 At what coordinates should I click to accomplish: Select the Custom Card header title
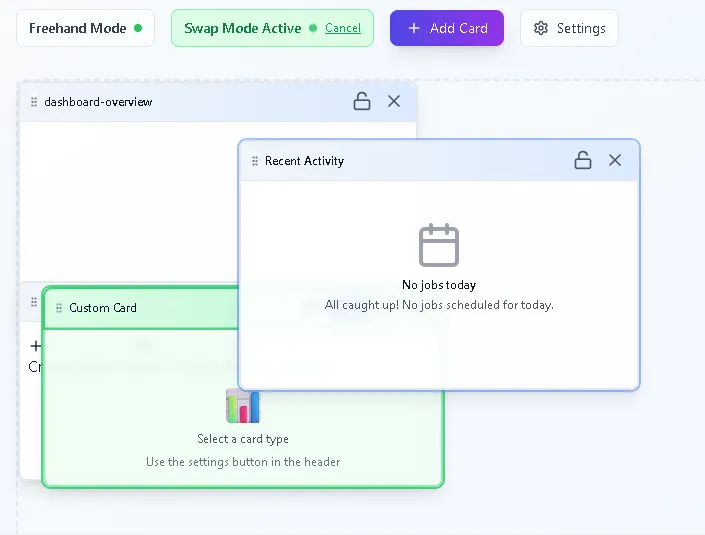pos(103,308)
